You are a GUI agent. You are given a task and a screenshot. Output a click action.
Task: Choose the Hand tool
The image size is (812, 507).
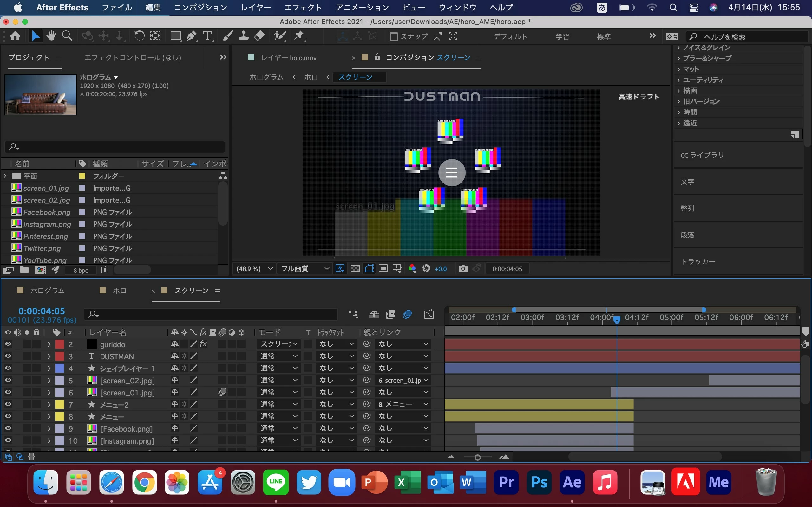tap(51, 36)
